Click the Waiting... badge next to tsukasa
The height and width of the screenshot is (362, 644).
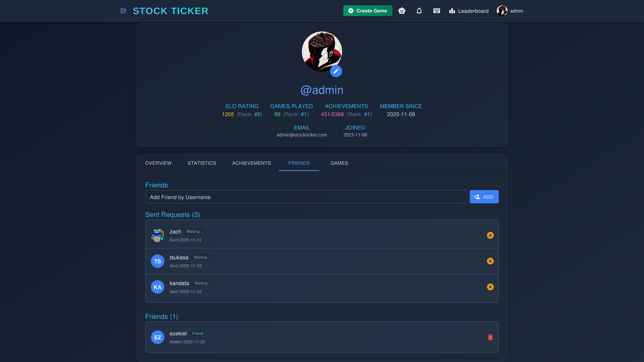click(202, 257)
